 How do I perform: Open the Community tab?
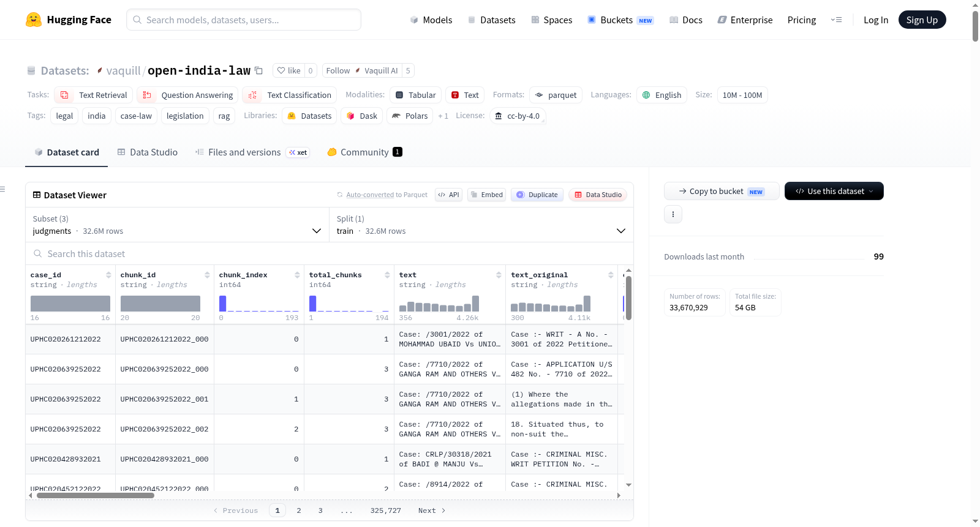(364, 152)
